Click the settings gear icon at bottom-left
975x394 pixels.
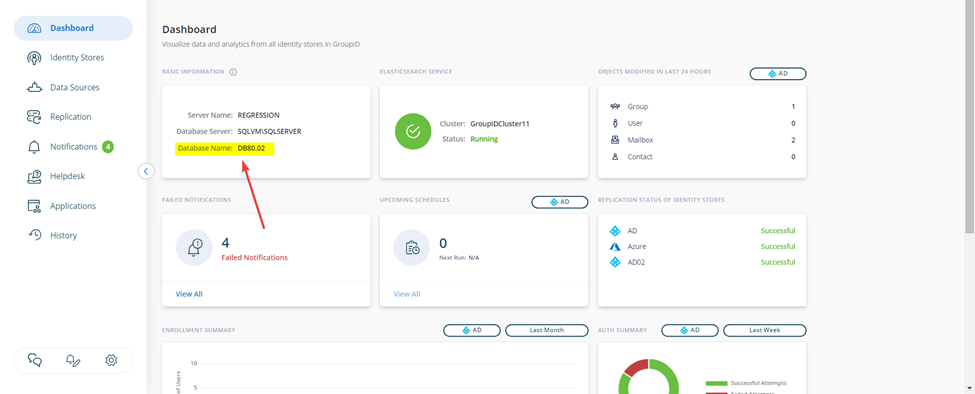111,360
